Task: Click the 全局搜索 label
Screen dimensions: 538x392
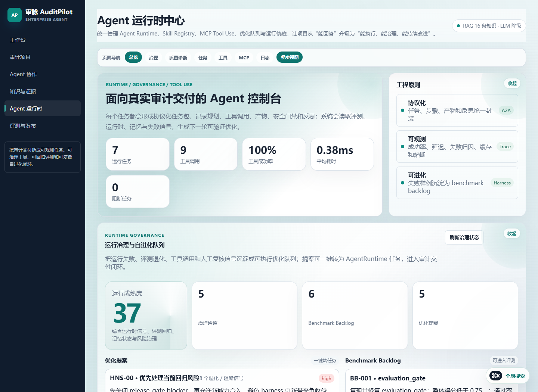Action: pos(515,376)
